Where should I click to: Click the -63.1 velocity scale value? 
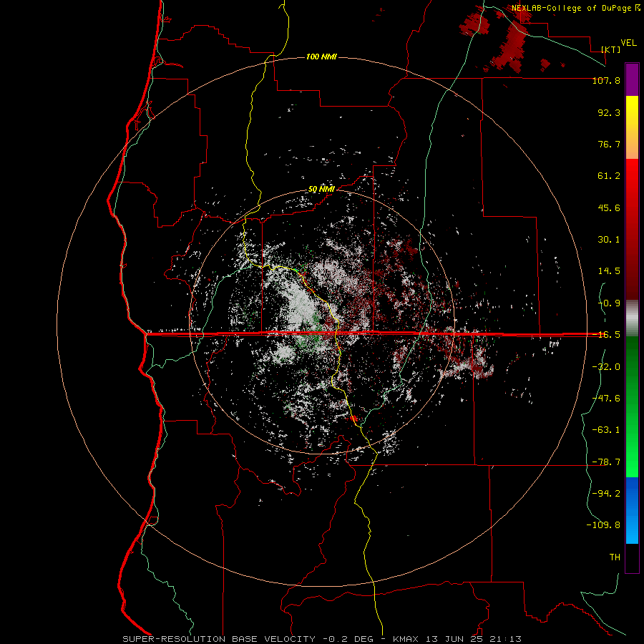[606, 430]
